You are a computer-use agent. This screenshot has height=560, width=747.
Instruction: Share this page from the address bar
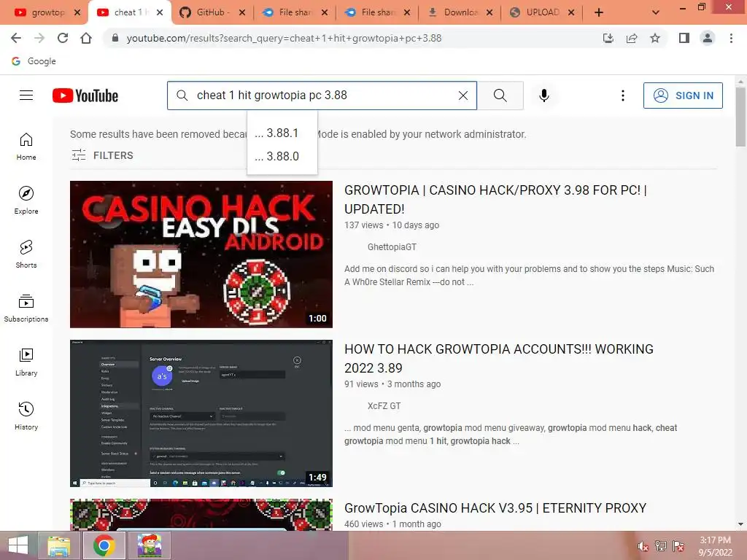pos(632,38)
